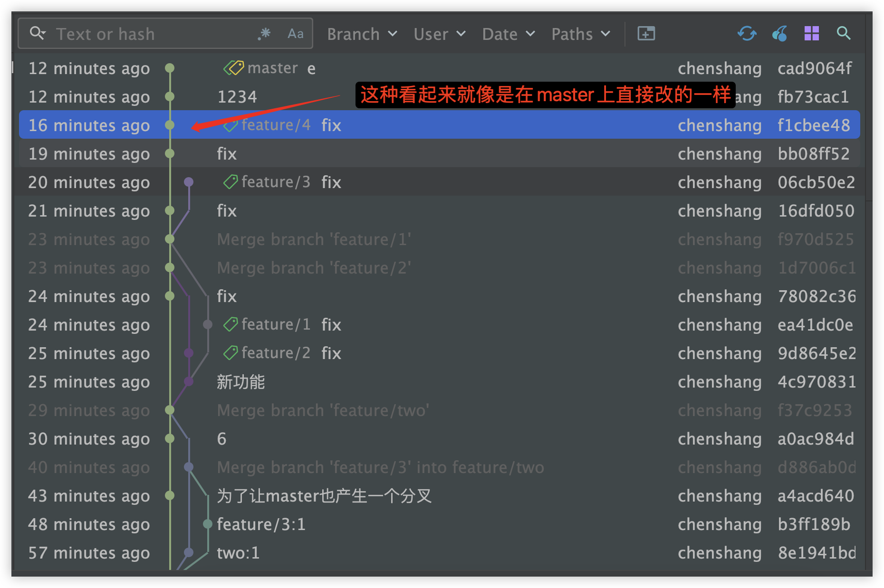The image size is (884, 588).
Task: Toggle the regex search option
Action: (x=264, y=34)
